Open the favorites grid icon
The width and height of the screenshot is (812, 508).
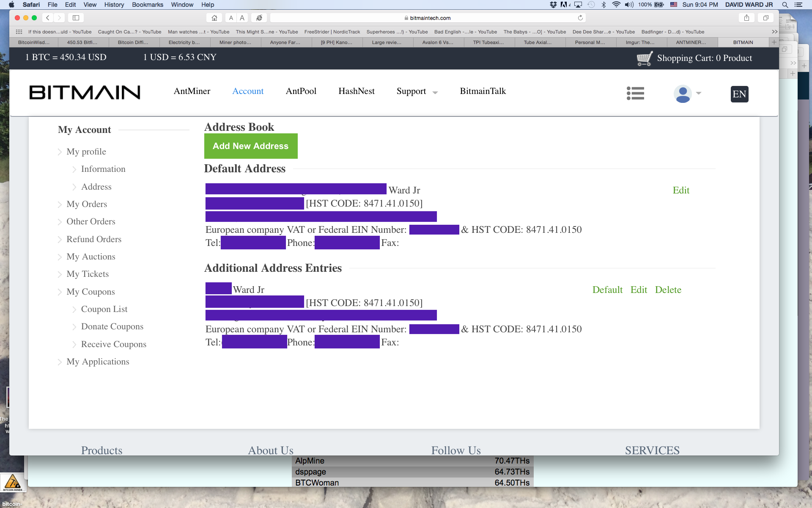19,32
